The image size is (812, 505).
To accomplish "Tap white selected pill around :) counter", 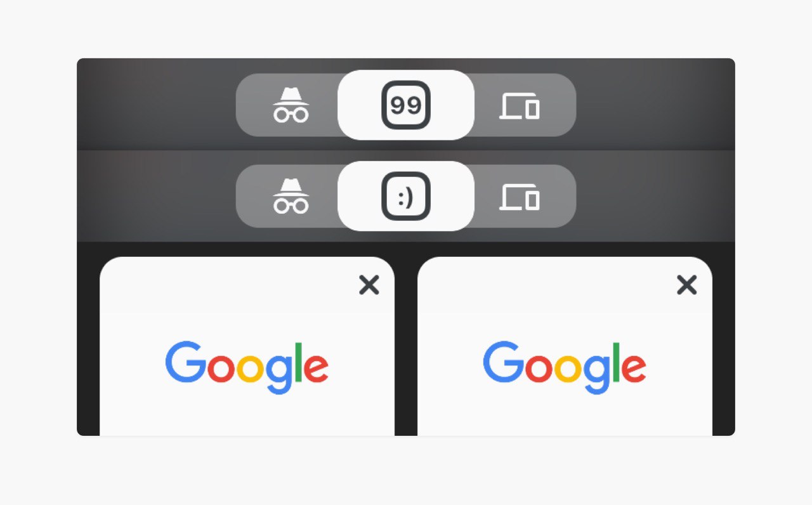I will coord(406,196).
